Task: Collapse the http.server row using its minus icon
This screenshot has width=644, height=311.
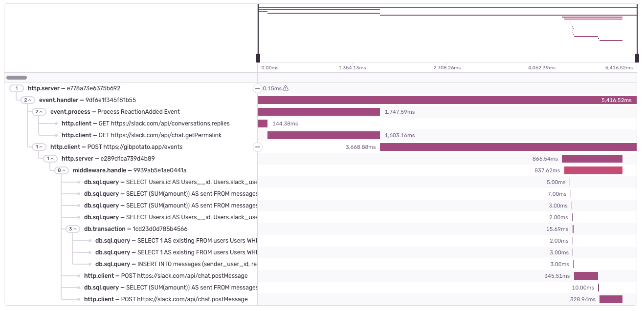Action: 258,88
